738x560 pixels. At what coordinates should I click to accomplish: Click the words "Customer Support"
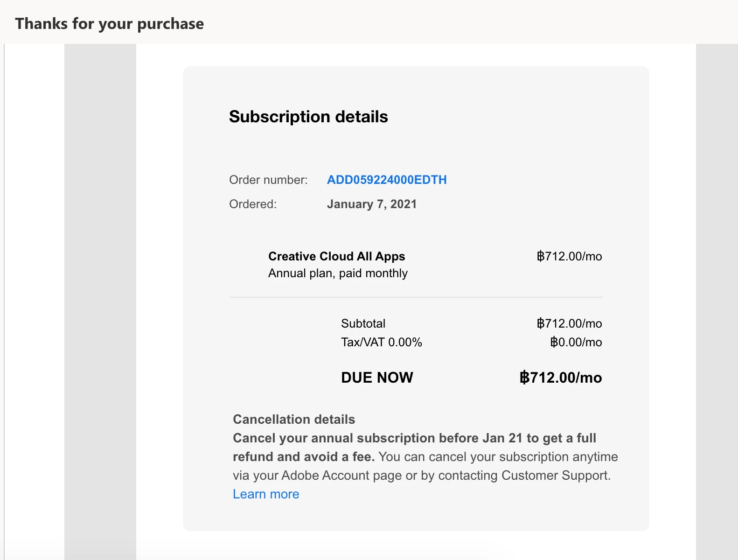(x=554, y=476)
